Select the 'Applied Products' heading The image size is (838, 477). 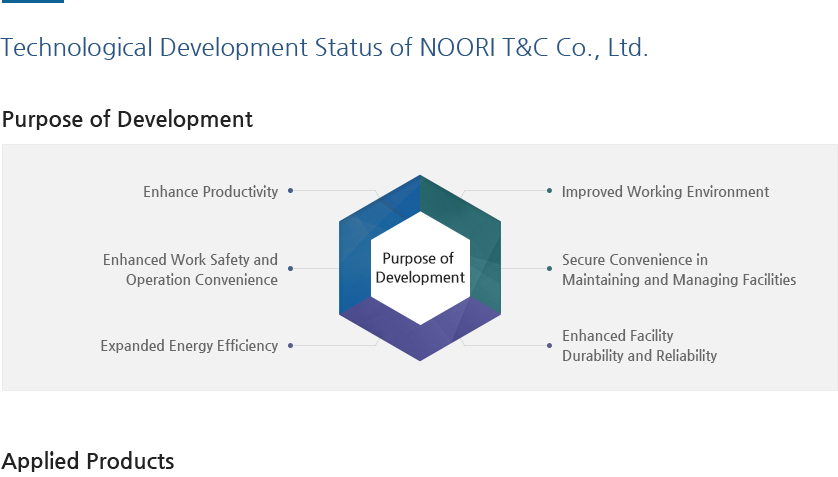[88, 461]
